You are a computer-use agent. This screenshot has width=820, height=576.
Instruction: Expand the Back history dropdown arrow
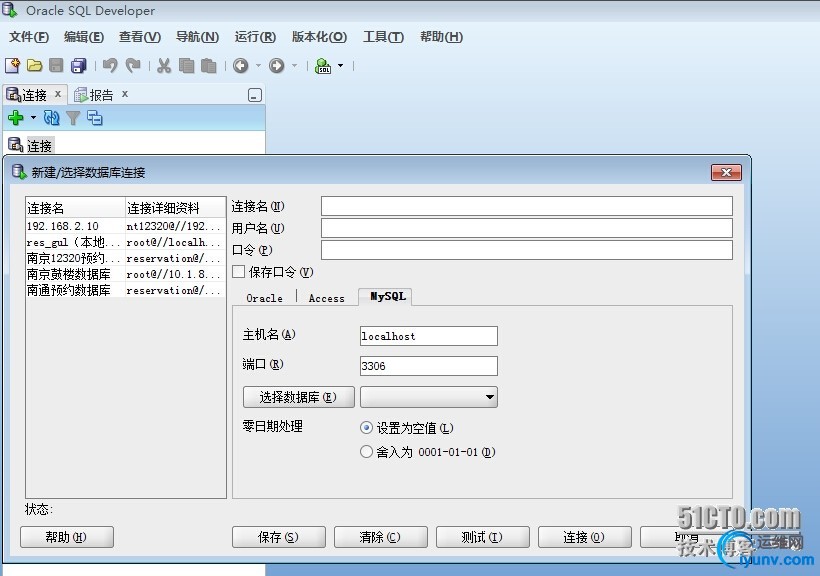pos(258,65)
